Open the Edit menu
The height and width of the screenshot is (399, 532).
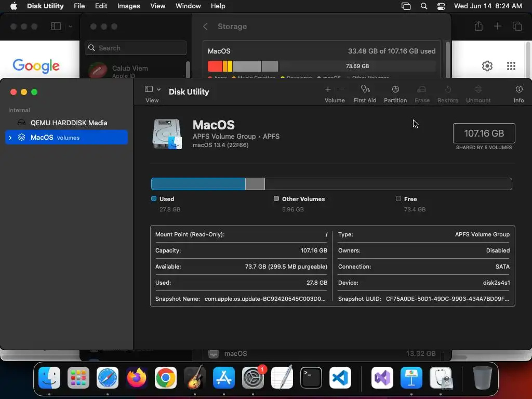coord(101,6)
